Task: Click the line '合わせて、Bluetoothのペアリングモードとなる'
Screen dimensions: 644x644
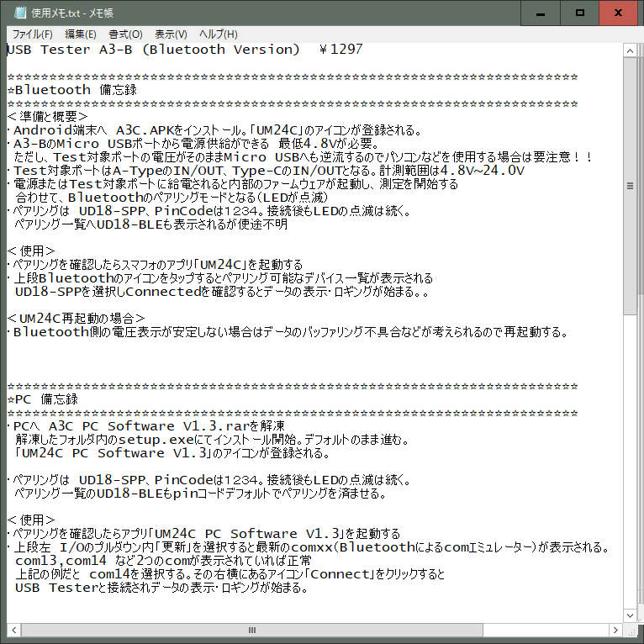Action: coord(172,198)
